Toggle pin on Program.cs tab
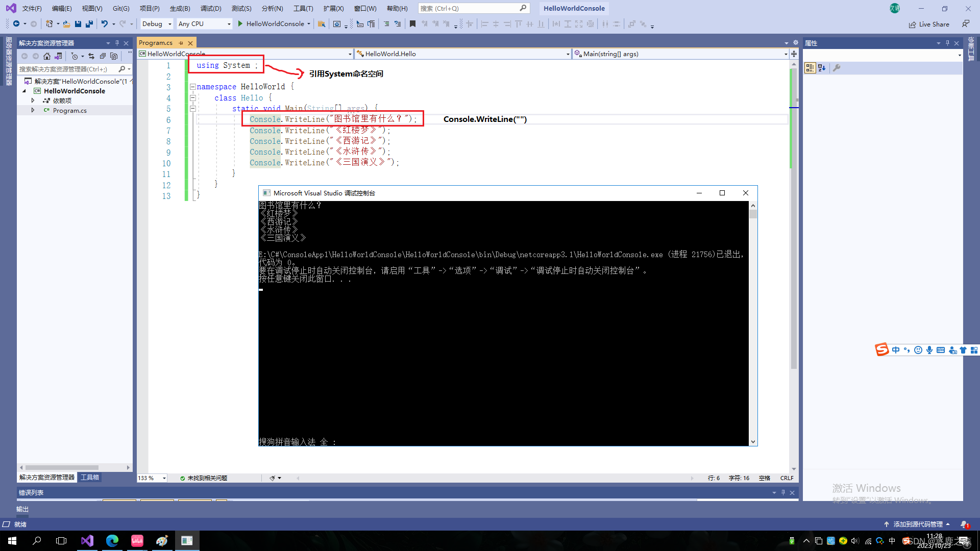980x551 pixels. tap(181, 43)
